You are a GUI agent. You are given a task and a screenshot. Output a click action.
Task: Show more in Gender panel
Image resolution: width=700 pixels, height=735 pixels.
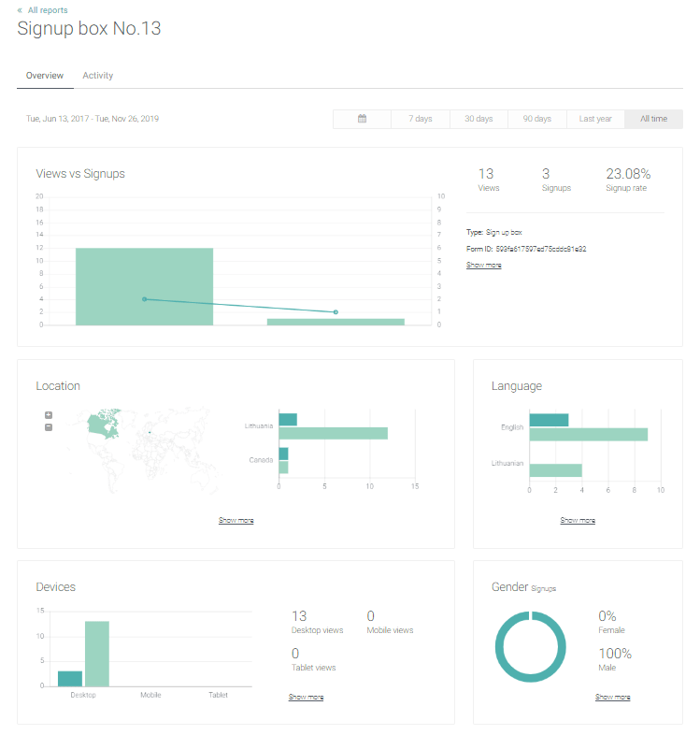tap(612, 697)
